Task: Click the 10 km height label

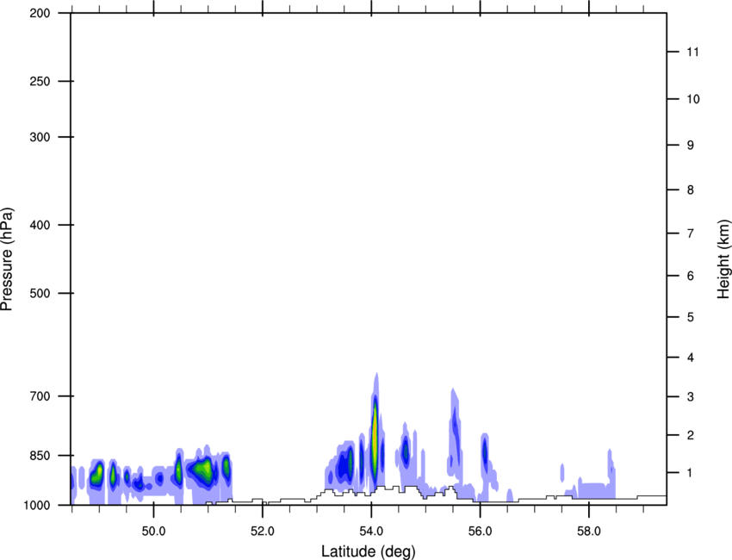Action: [x=693, y=99]
